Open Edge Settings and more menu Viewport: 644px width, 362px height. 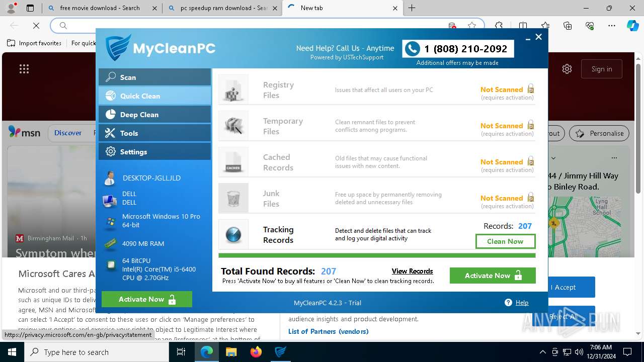[612, 26]
